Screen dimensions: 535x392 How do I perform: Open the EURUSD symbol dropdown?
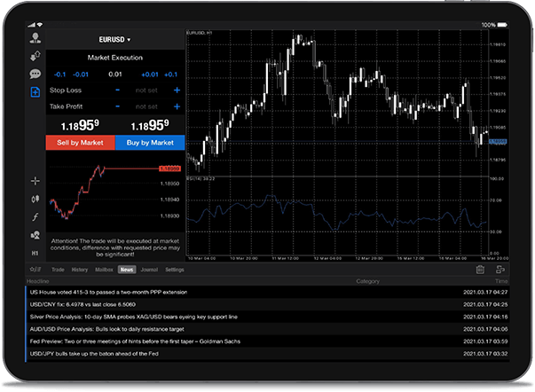(114, 40)
